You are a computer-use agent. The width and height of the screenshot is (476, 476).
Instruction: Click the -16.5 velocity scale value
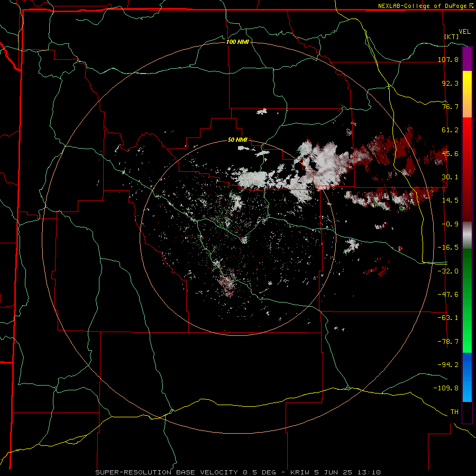tap(448, 248)
